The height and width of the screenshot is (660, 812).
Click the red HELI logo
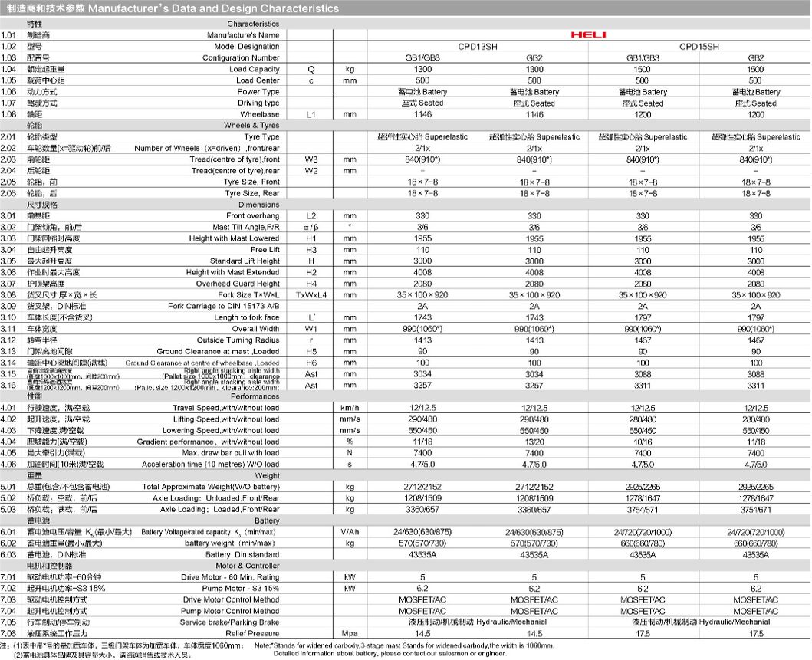click(588, 34)
